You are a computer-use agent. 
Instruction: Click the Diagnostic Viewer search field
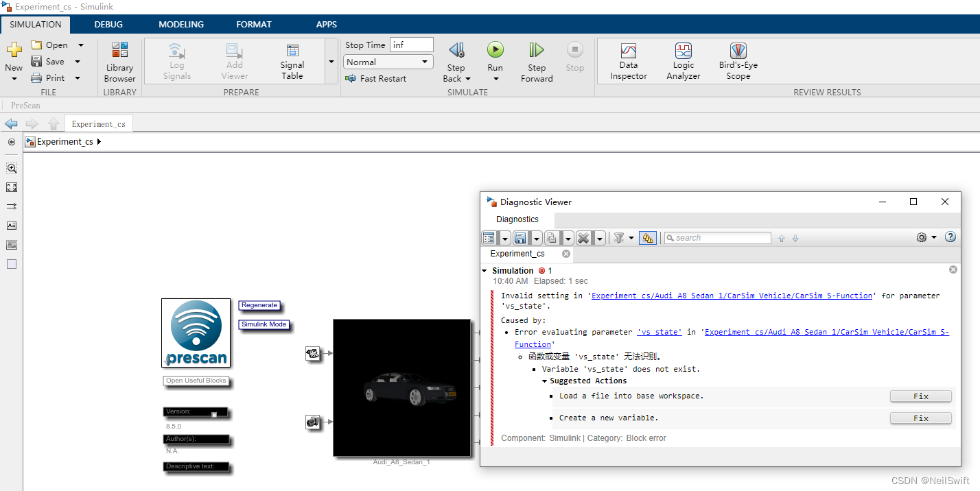718,238
